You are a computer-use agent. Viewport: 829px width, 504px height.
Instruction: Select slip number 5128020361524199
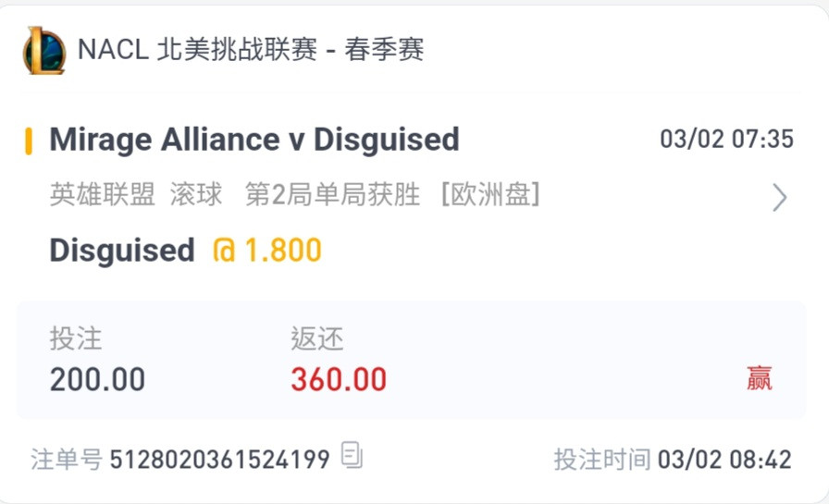pos(220,459)
